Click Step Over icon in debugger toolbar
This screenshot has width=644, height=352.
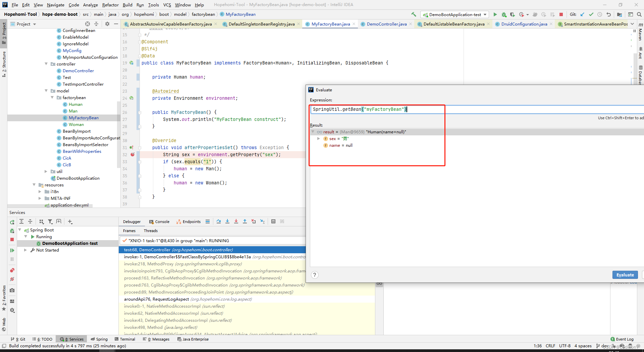pyautogui.click(x=219, y=221)
